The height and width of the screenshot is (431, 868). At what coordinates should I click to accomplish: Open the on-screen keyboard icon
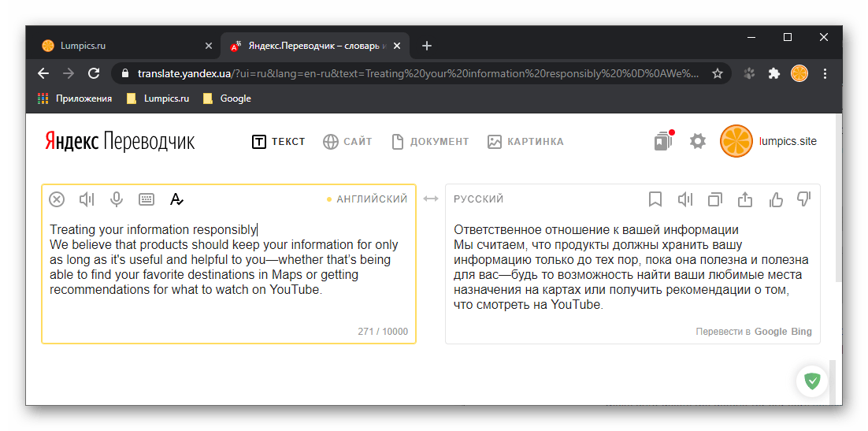tap(147, 199)
